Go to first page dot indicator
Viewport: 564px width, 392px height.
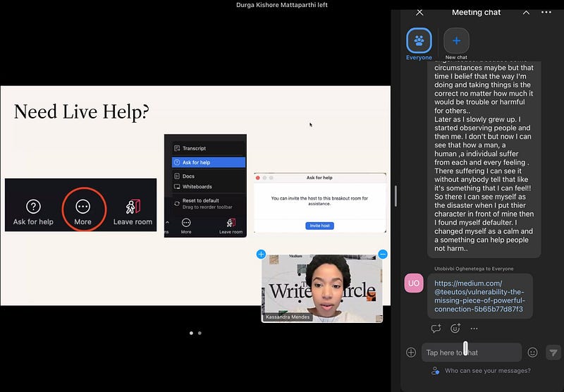click(191, 333)
